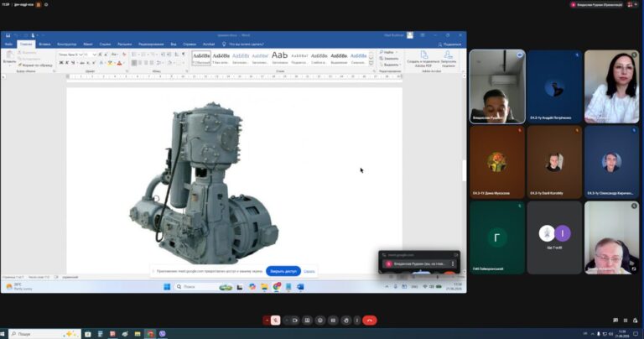The image size is (644, 339).
Task: Increase the font size in Word ribbon
Action: pyautogui.click(x=101, y=55)
